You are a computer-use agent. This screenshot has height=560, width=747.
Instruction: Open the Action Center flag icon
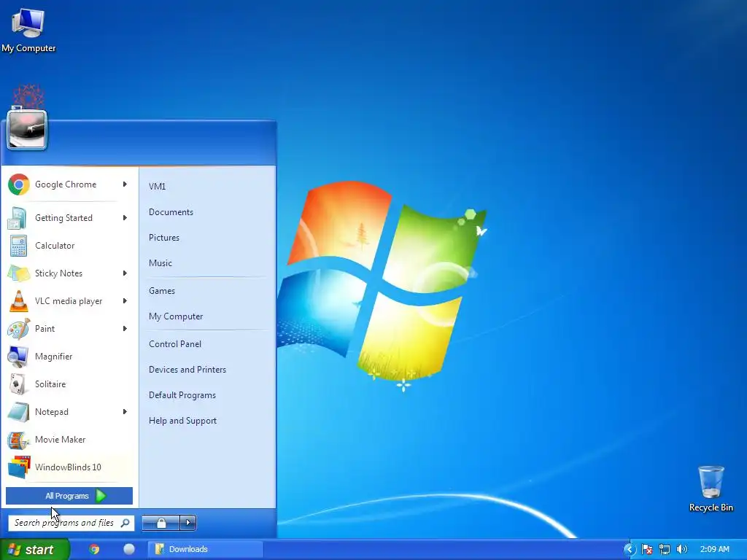pos(647,549)
